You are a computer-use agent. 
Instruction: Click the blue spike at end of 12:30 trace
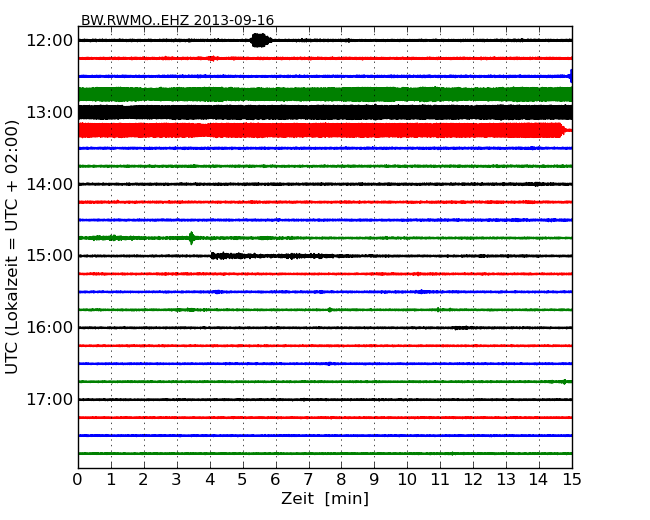click(571, 76)
